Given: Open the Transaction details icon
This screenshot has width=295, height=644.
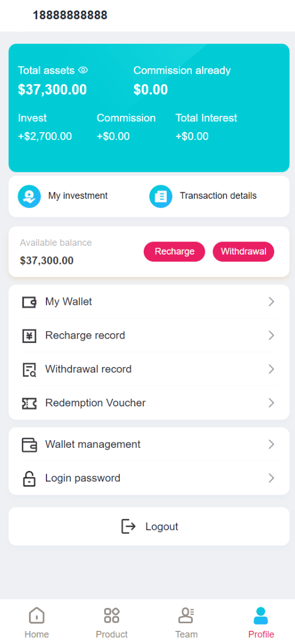Looking at the screenshot, I should 161,196.
